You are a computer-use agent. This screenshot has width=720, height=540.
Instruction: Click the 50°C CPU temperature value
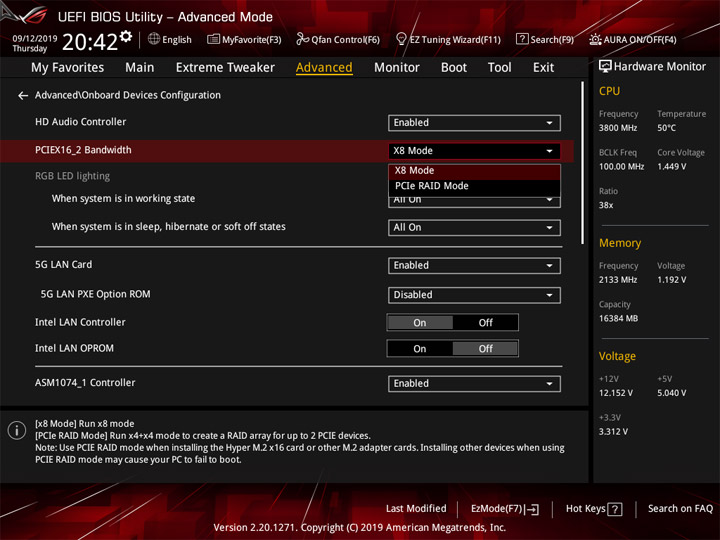666,128
